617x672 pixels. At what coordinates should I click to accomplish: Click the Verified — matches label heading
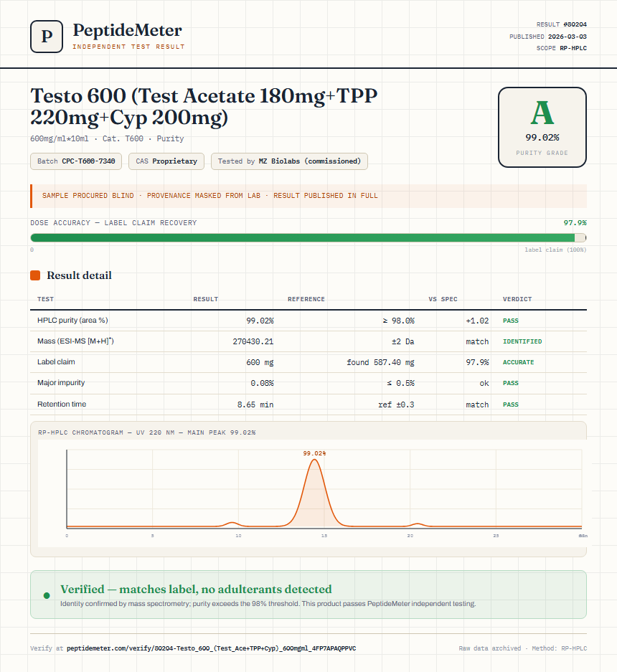pos(196,590)
